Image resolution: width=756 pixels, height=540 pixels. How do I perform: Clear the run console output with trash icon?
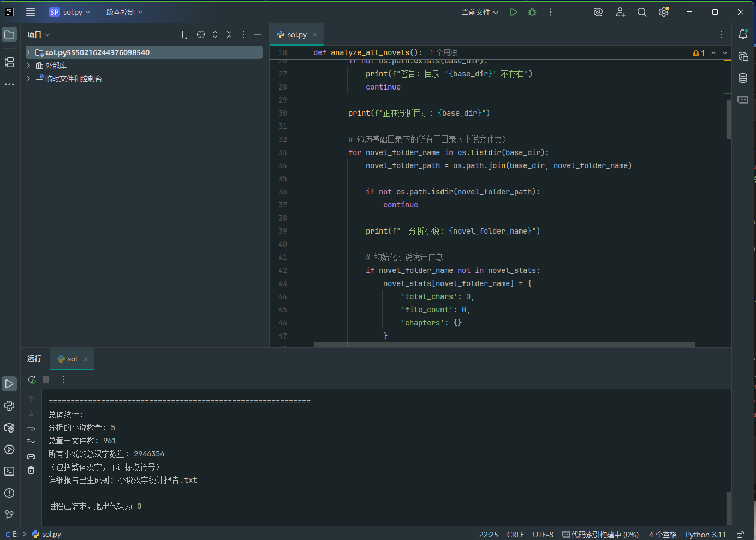(31, 470)
